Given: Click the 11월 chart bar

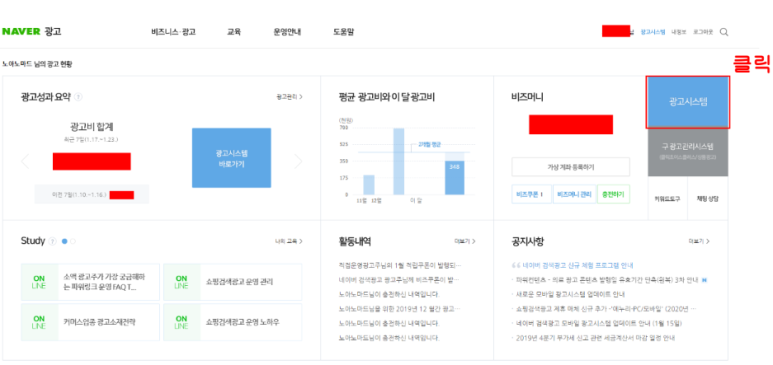Looking at the screenshot, I should pyautogui.click(x=368, y=185).
